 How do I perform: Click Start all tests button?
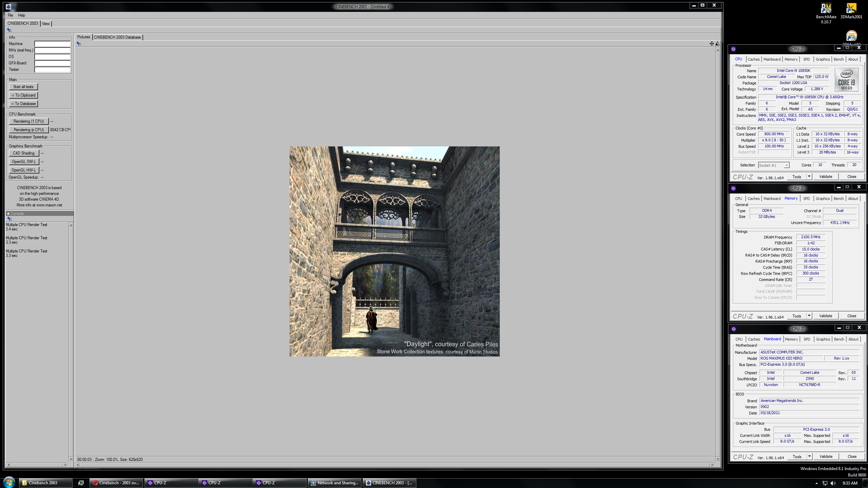tap(23, 87)
